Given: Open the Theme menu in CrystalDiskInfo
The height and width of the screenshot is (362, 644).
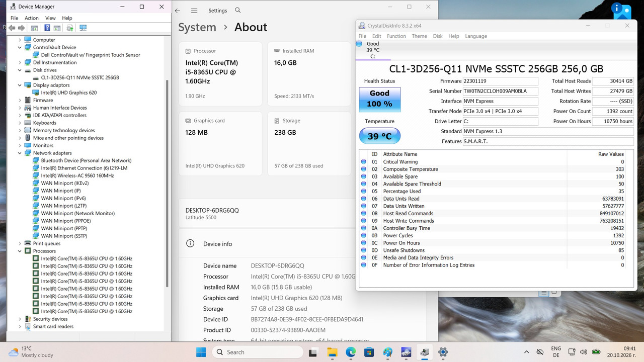Looking at the screenshot, I should point(419,36).
